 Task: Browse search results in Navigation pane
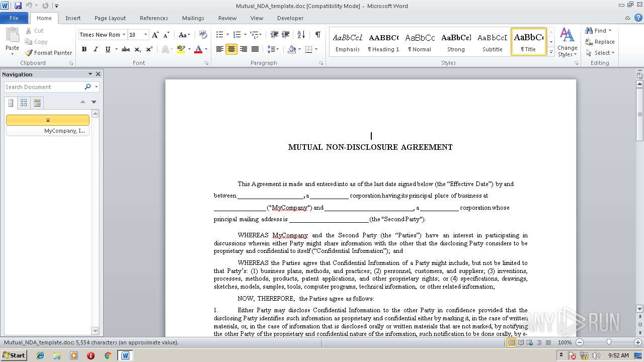click(37, 103)
